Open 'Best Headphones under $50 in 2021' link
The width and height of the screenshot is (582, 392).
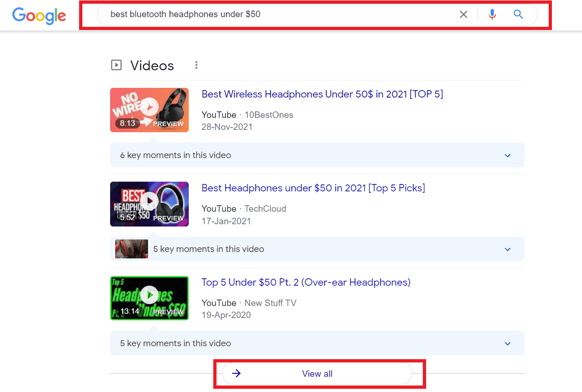click(313, 188)
